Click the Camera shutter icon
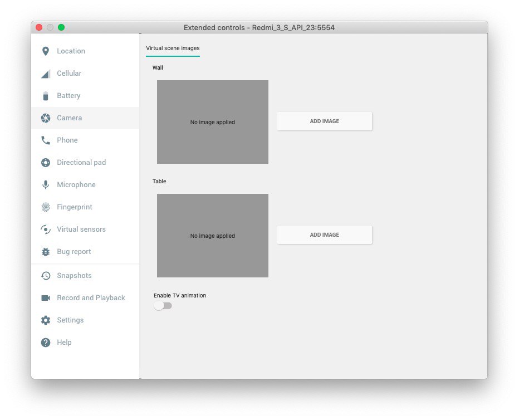 click(x=46, y=118)
